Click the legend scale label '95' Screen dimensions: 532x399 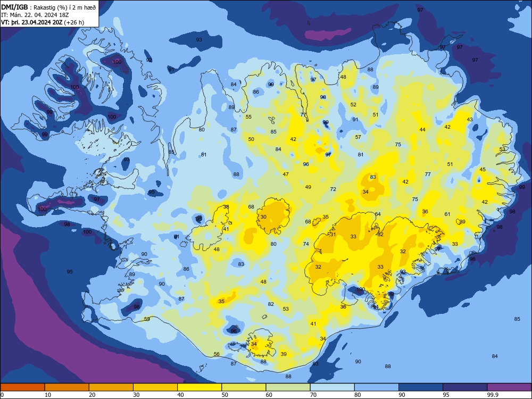446,395
